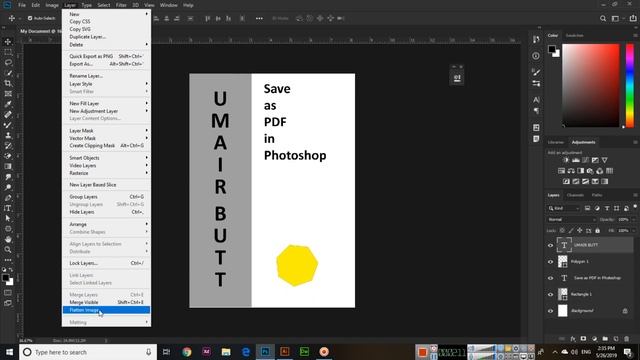Click the foreground color swatch in Color panel

(551, 49)
